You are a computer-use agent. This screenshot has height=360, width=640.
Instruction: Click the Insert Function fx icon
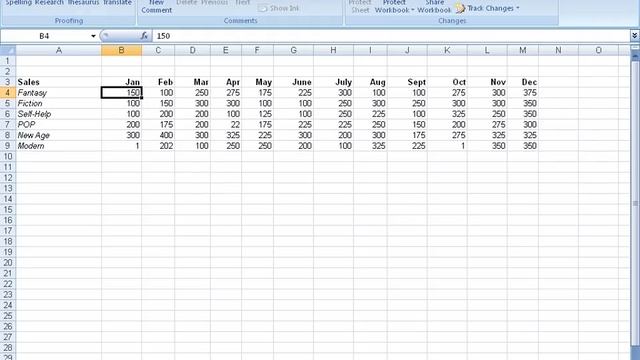[144, 36]
